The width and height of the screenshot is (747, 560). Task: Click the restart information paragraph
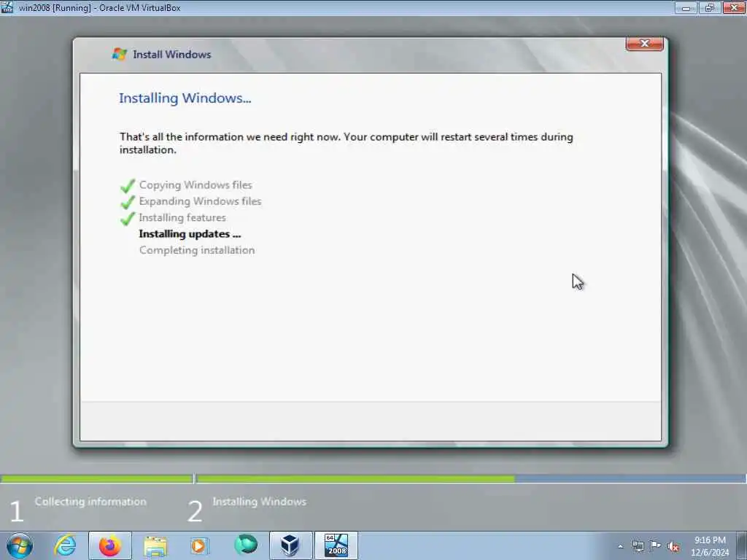click(346, 143)
